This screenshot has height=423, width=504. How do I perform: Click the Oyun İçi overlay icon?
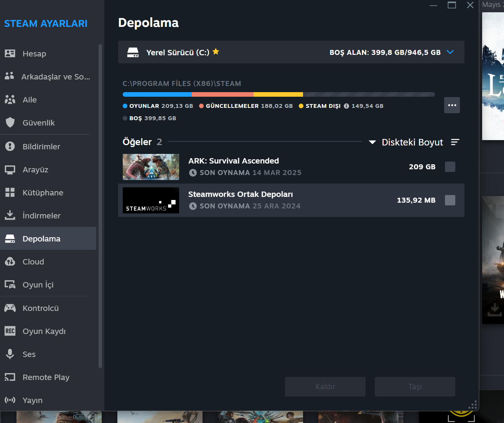10,284
